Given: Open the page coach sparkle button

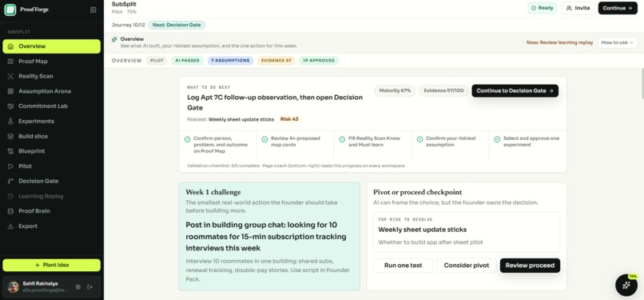Looking at the screenshot, I should 626,285.
